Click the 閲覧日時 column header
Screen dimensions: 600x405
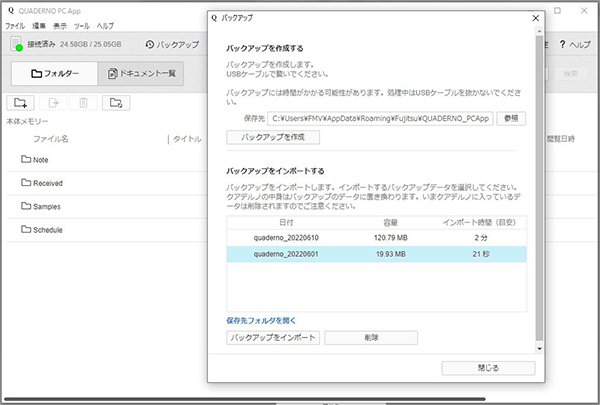[x=561, y=139]
